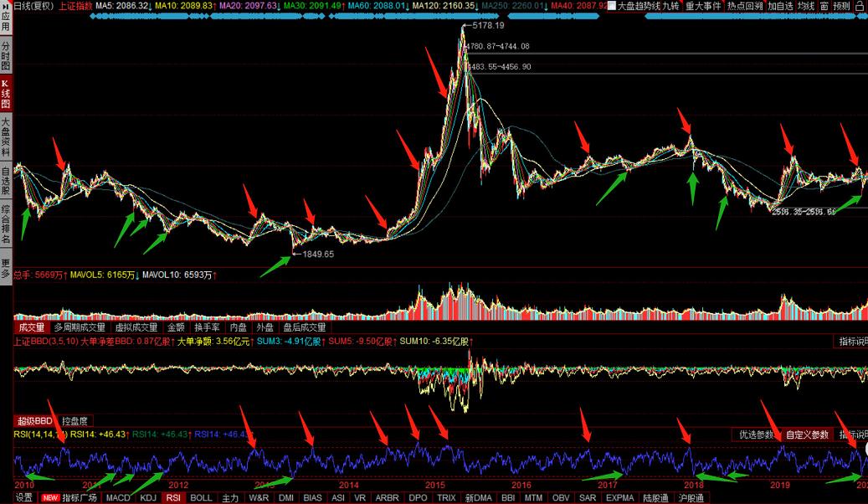Click the 上证BBD(3,5,10) indicator label

47,342
